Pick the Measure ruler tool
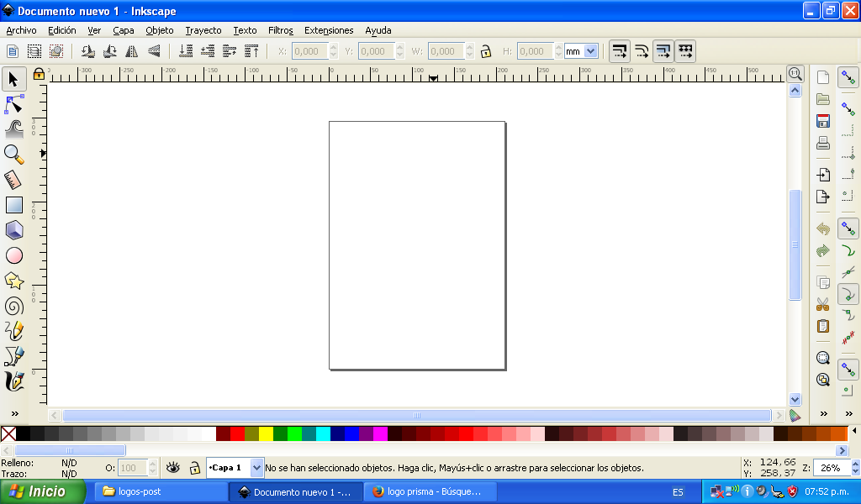861x504 pixels. (13, 180)
